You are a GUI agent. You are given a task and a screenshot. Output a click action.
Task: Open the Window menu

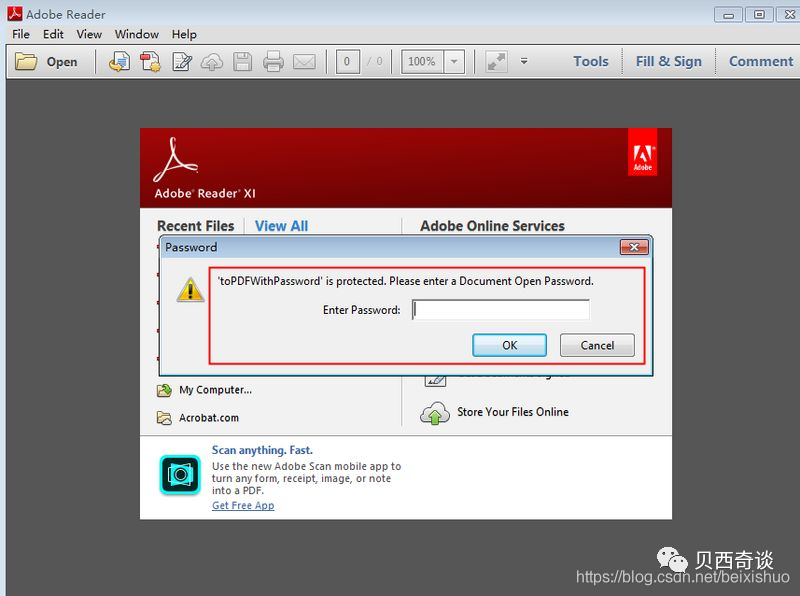(137, 34)
